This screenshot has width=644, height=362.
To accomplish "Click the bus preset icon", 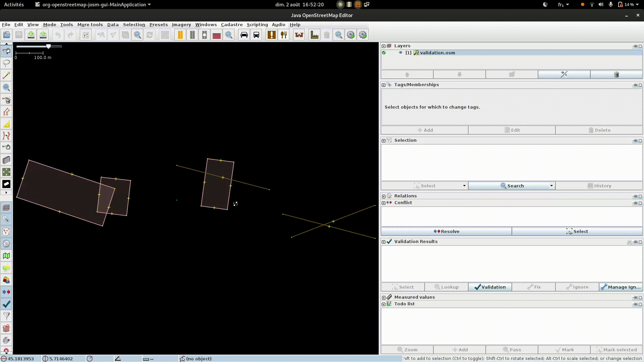I will click(256, 35).
